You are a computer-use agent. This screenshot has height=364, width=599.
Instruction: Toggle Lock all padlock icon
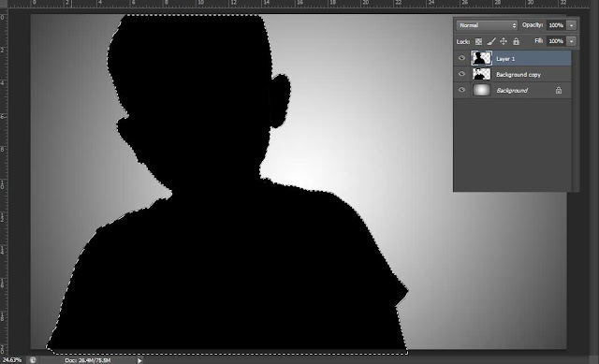tap(516, 41)
